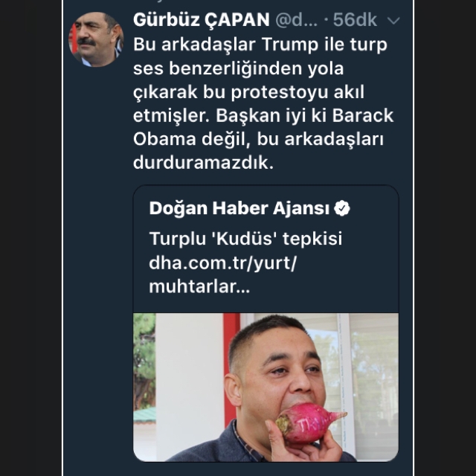The width and height of the screenshot is (476, 476).
Task: Click the verified badge beside Doğan Haber Ajansı
Action: click(342, 208)
